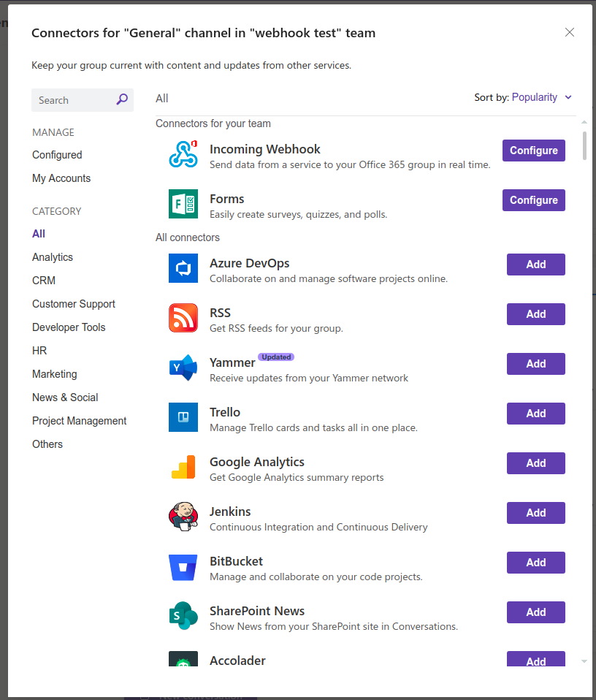Click the Azure DevOps logo icon

coord(183,268)
